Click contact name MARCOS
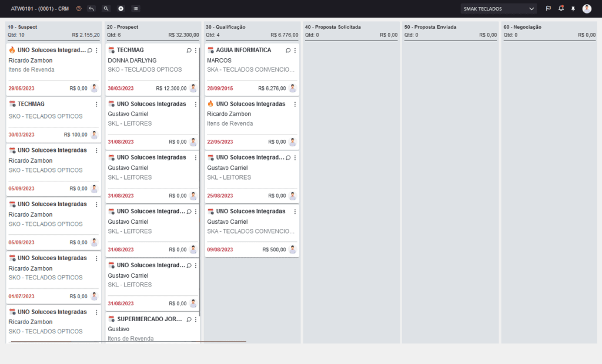The image size is (602, 364). [x=219, y=60]
